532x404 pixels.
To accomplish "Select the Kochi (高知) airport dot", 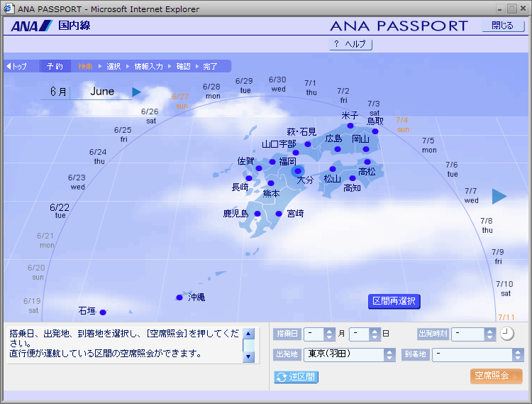I will 353,178.
